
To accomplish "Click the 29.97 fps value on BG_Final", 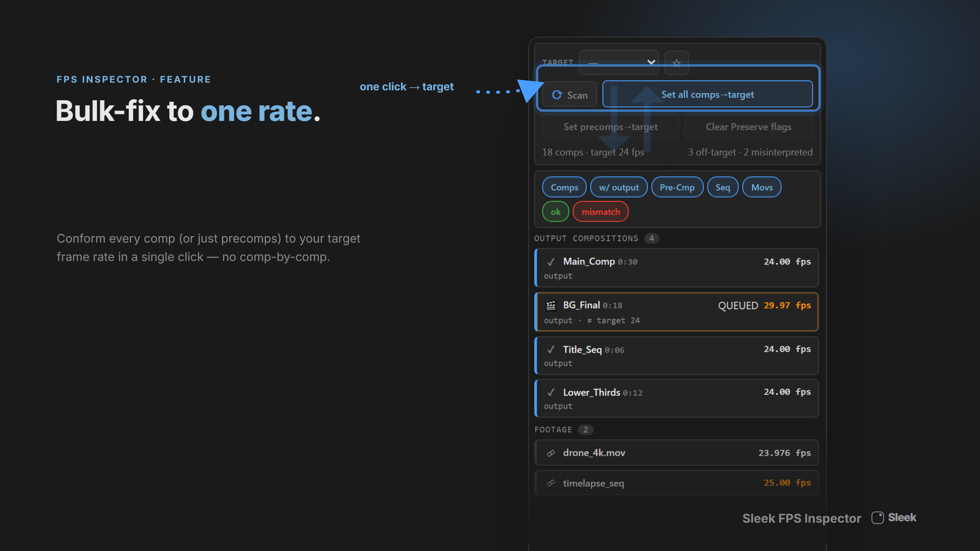I will (787, 305).
